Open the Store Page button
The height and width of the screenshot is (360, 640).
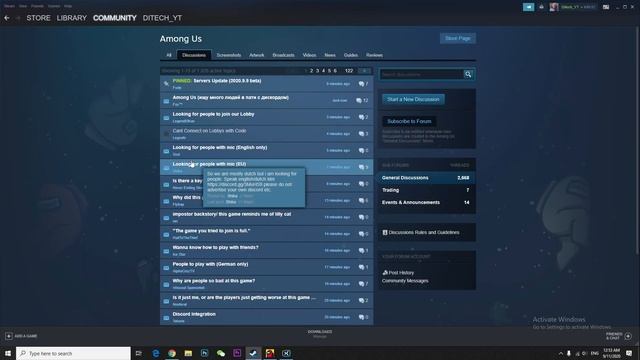tap(458, 38)
